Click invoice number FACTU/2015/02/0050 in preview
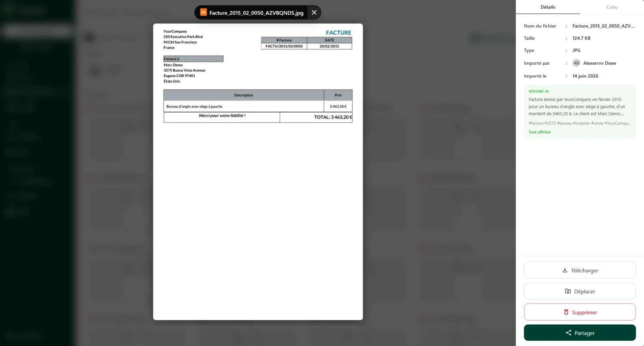 [x=284, y=46]
